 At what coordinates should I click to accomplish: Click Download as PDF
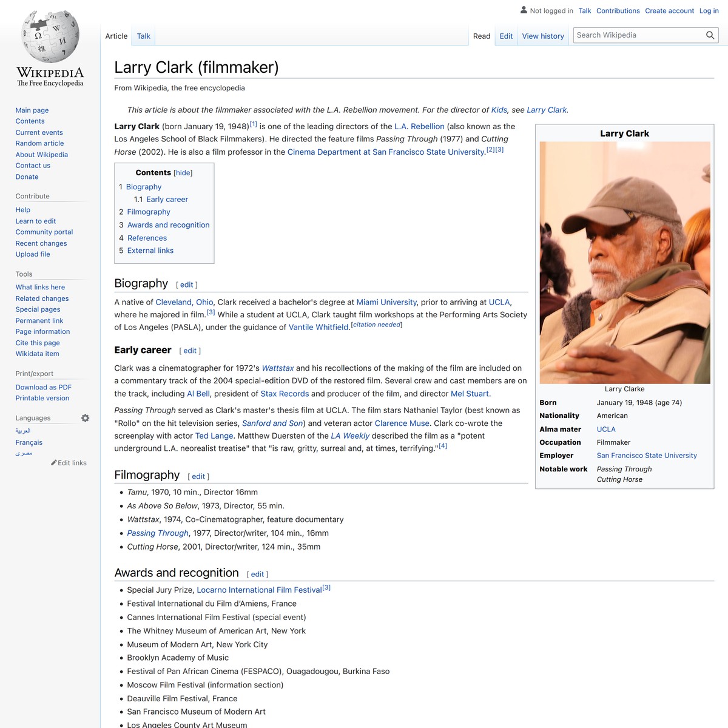(x=43, y=387)
